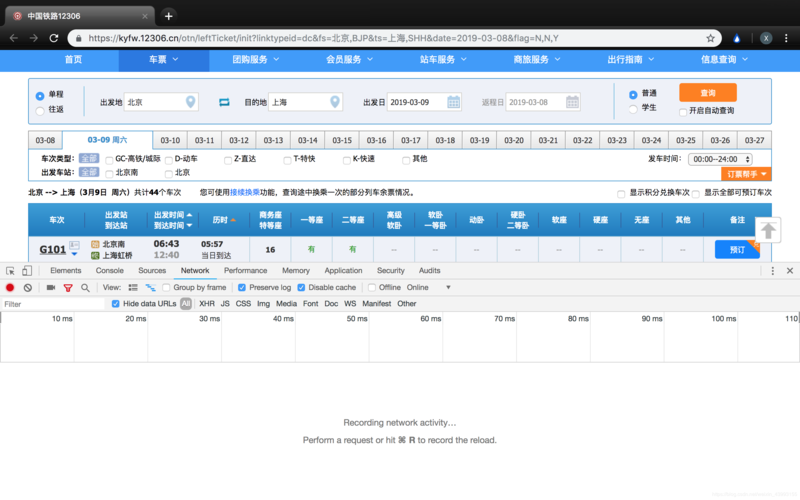The image size is (800, 500).
Task: Close the DevTools panel
Action: tap(790, 271)
